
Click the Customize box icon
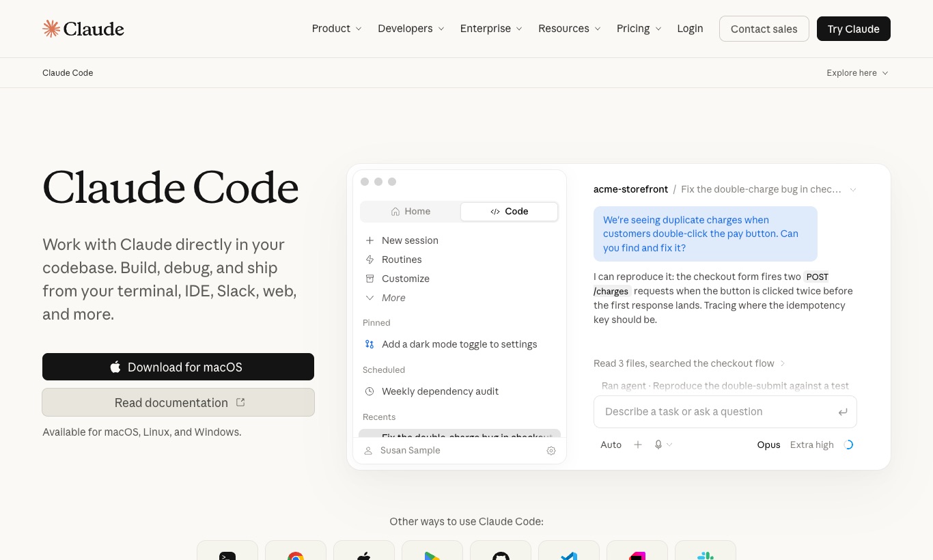pos(370,279)
